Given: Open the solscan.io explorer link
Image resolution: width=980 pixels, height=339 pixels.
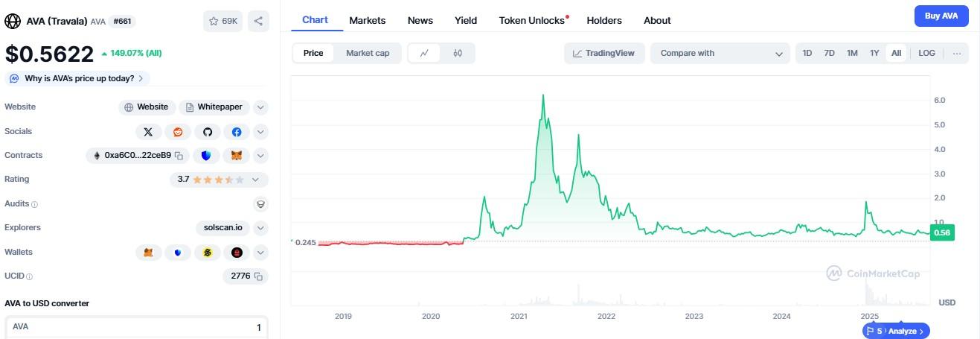Looking at the screenshot, I should click(x=222, y=228).
